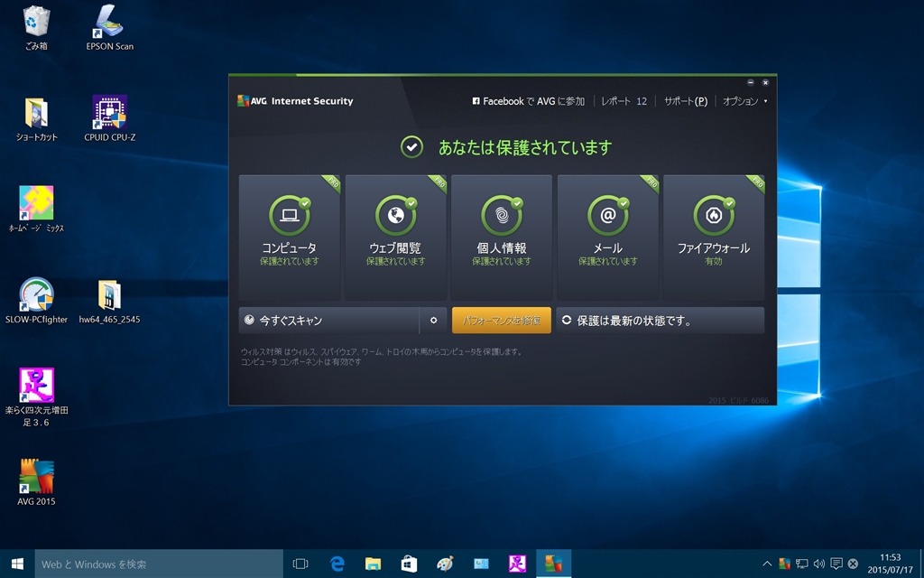Click the Web と Windows を検索 search box
Viewport: 924px width, 578px height.
point(159,564)
